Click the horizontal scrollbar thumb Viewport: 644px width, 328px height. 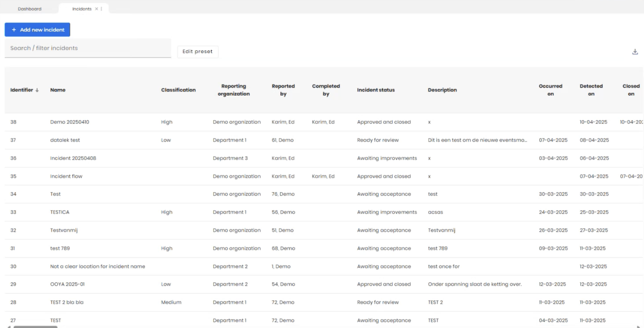pos(35,327)
